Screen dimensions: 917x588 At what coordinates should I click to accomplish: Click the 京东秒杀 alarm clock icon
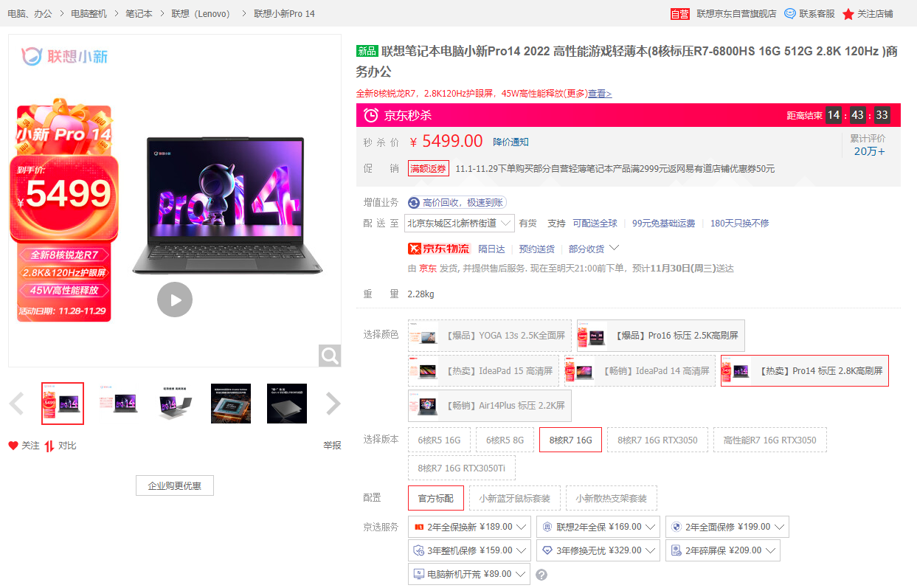point(372,115)
